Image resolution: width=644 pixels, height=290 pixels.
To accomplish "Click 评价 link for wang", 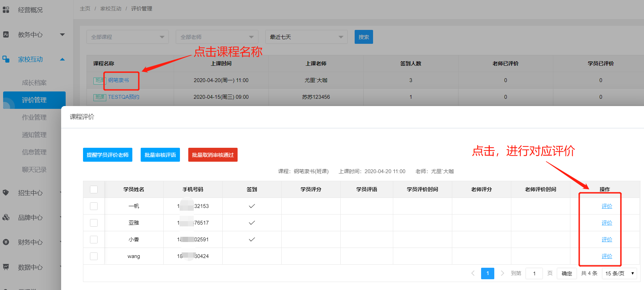I will click(x=607, y=256).
